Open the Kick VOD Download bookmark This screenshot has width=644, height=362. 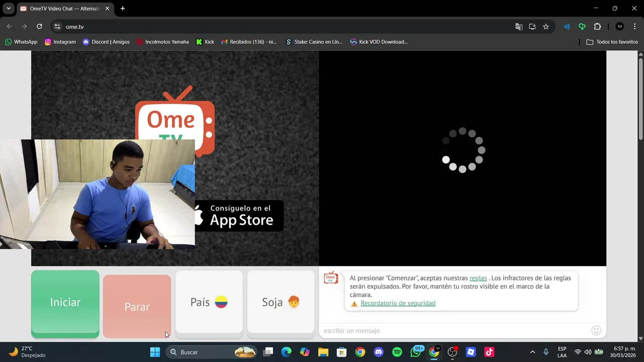[379, 42]
